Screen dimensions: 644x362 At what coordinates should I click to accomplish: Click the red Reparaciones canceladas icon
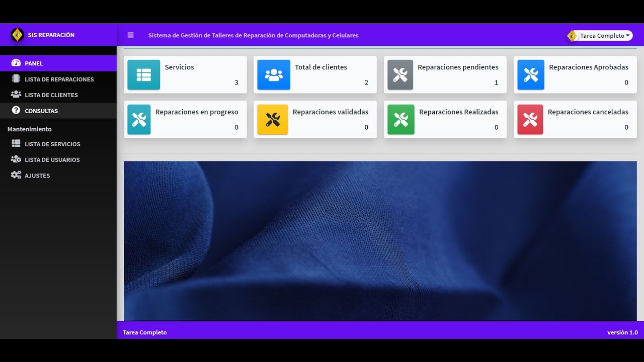pyautogui.click(x=530, y=120)
